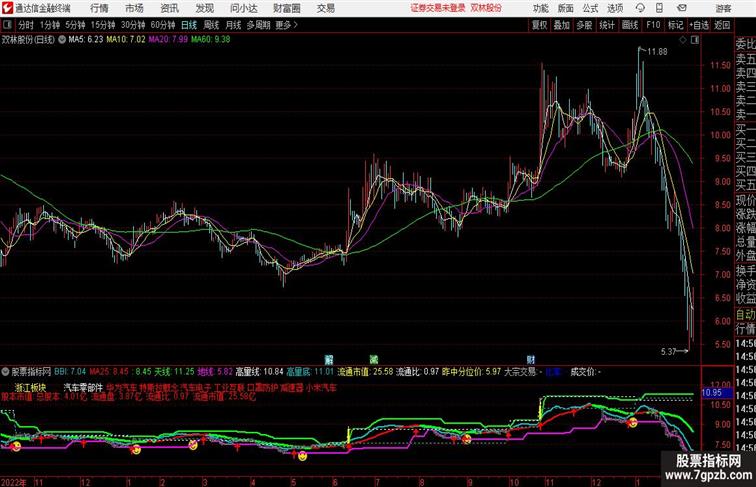Viewport: 756px width, 487px height.
Task: Select the 日线 daily period
Action: pyautogui.click(x=189, y=25)
